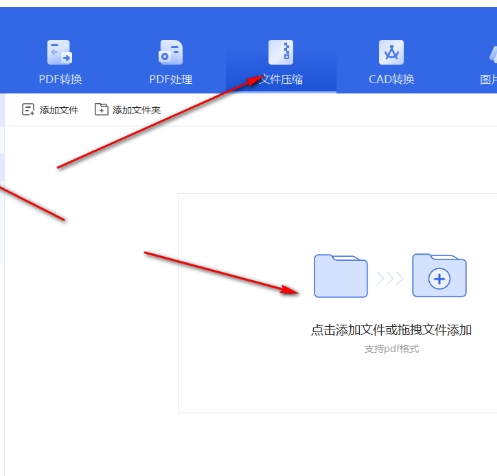Click the 文件压缩 zipper archive icon
Screen dimensions: 497x476
pos(281,52)
